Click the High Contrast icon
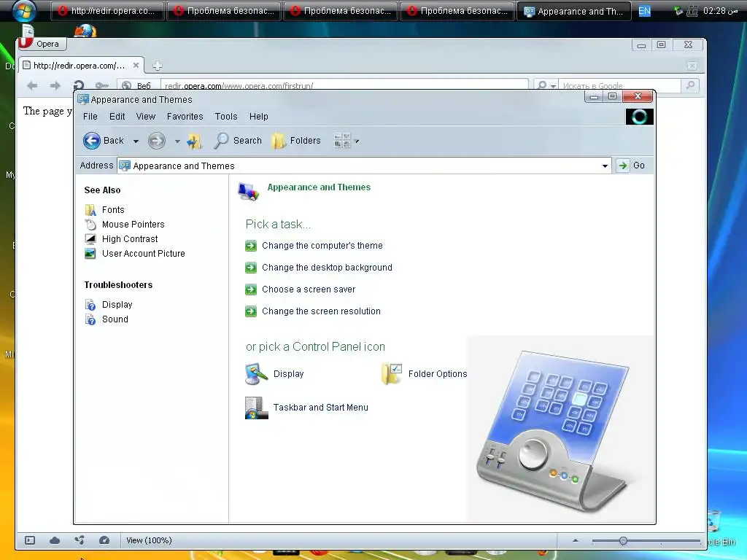Image resolution: width=747 pixels, height=560 pixels. point(90,239)
